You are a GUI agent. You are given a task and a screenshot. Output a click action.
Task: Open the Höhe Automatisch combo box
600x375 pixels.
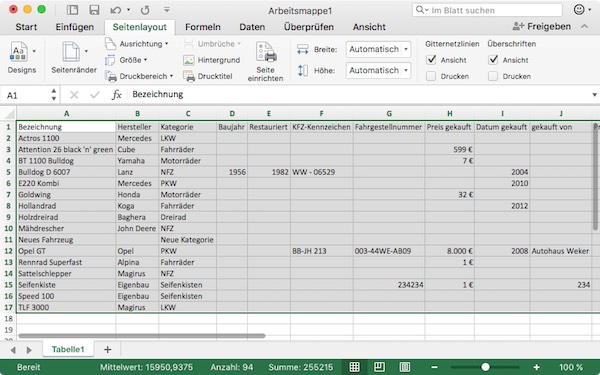(x=378, y=70)
